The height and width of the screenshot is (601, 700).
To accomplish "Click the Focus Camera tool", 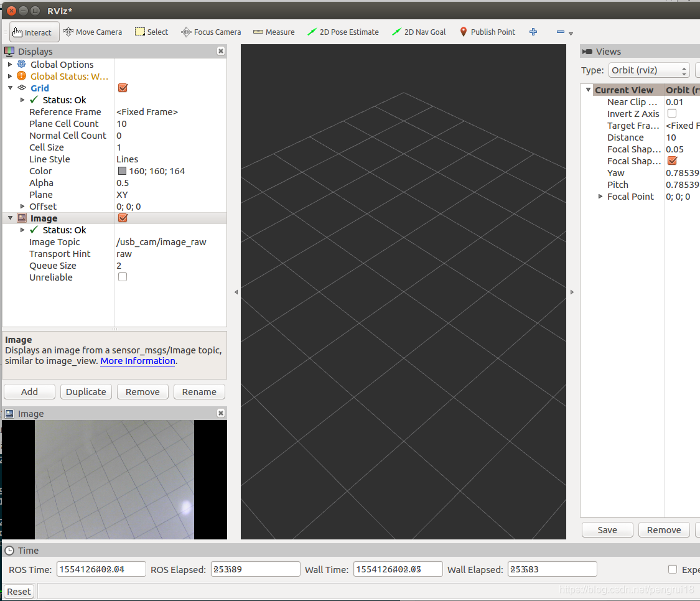I will click(x=211, y=32).
